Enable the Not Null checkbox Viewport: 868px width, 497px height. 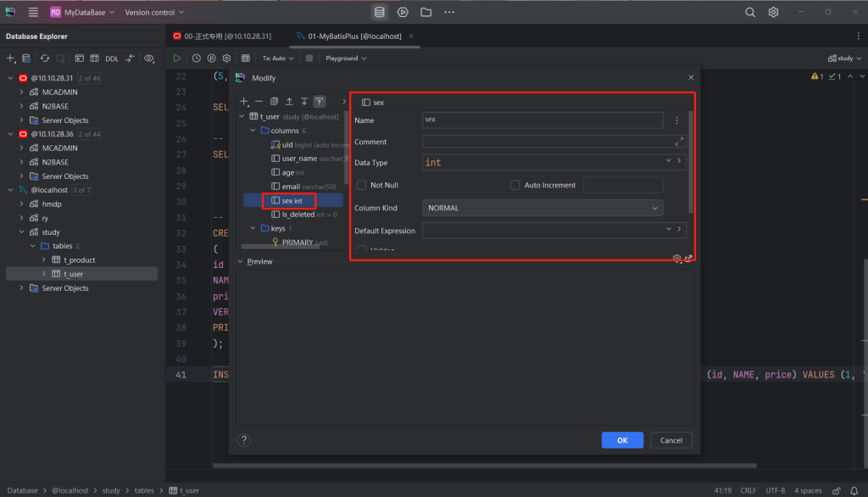362,185
